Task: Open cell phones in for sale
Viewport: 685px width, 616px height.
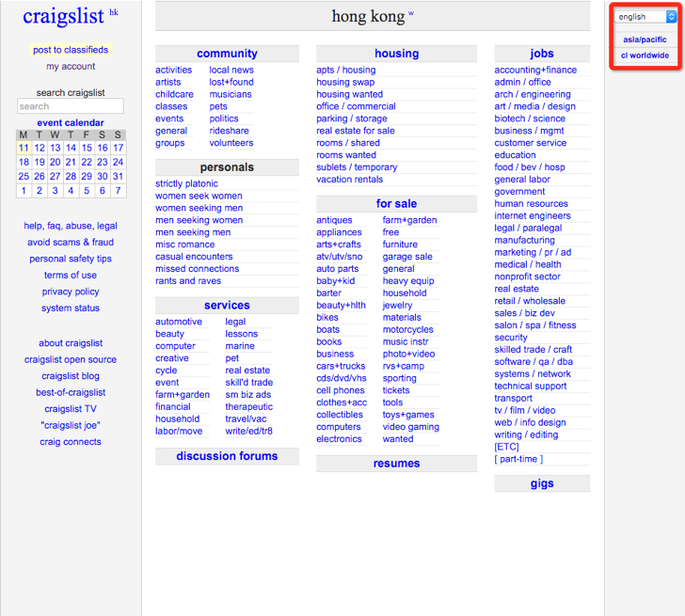Action: (x=341, y=390)
